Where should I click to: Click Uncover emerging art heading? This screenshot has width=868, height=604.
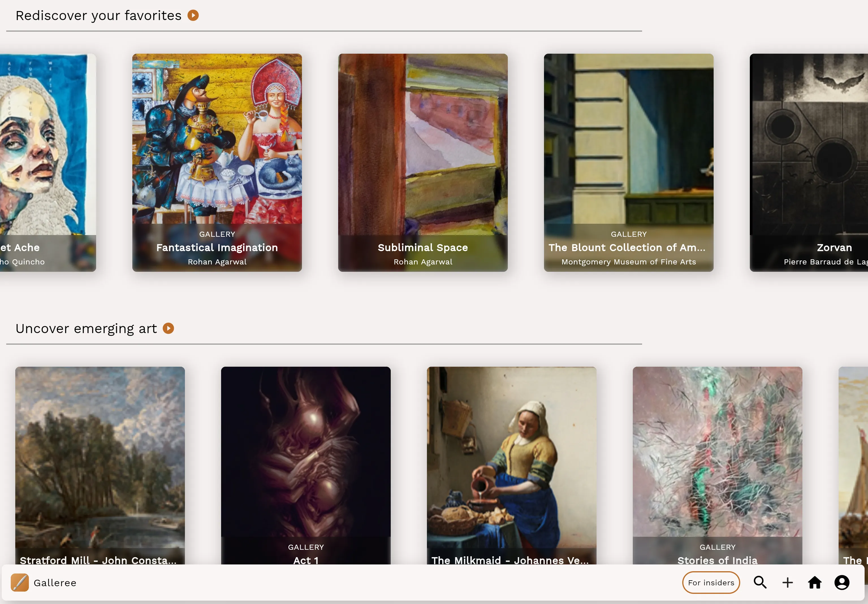click(x=86, y=328)
